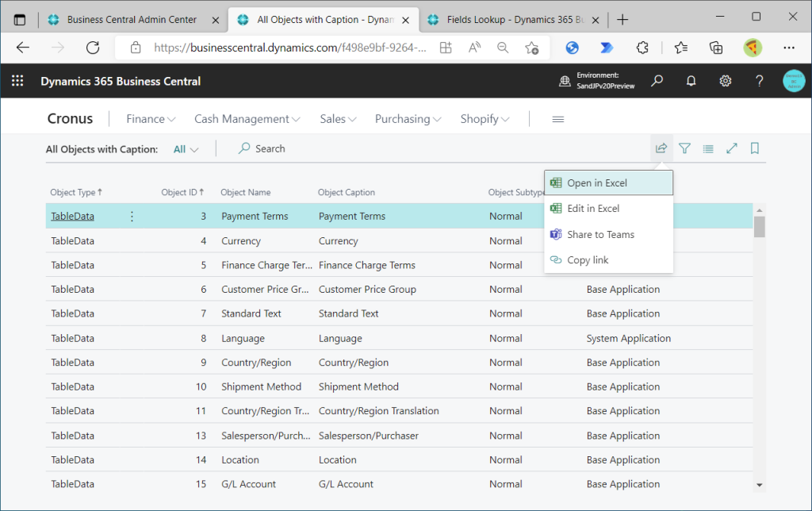The height and width of the screenshot is (511, 812).
Task: Click the browser address bar URL
Action: (290, 48)
